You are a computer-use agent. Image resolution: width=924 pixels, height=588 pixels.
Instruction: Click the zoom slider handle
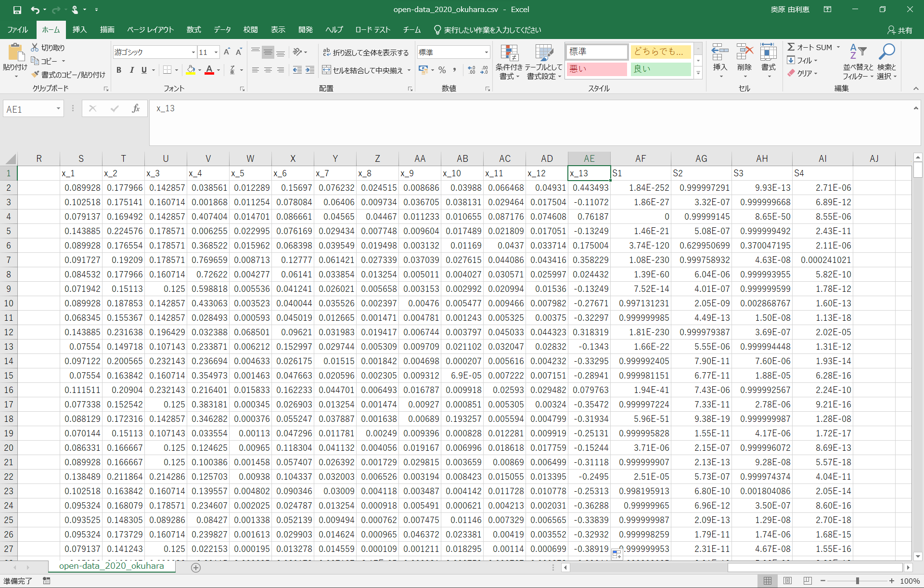point(858,581)
